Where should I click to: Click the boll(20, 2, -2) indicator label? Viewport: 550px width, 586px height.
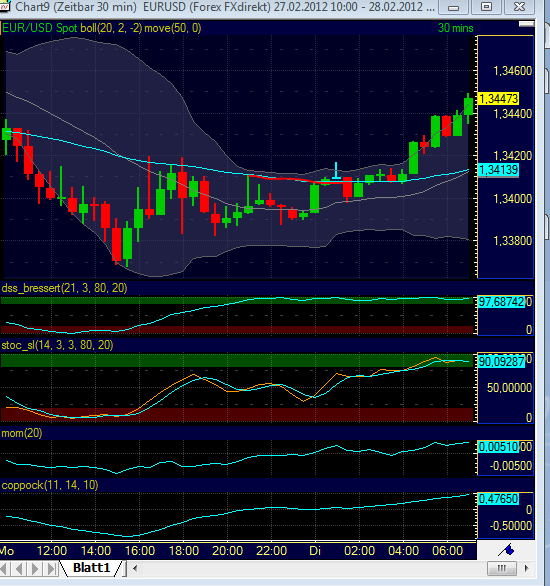coord(111,28)
